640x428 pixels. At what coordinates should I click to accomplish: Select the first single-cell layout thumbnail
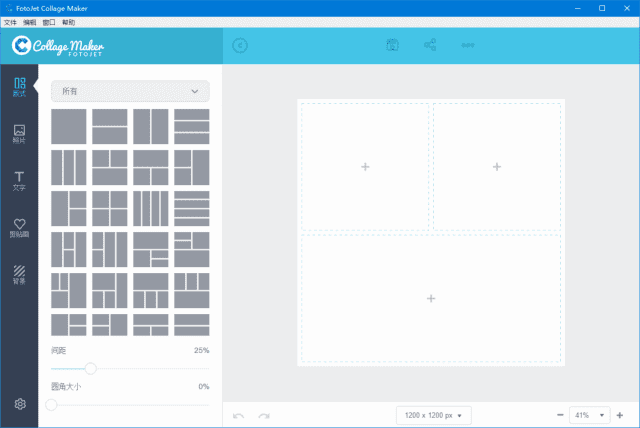point(69,126)
